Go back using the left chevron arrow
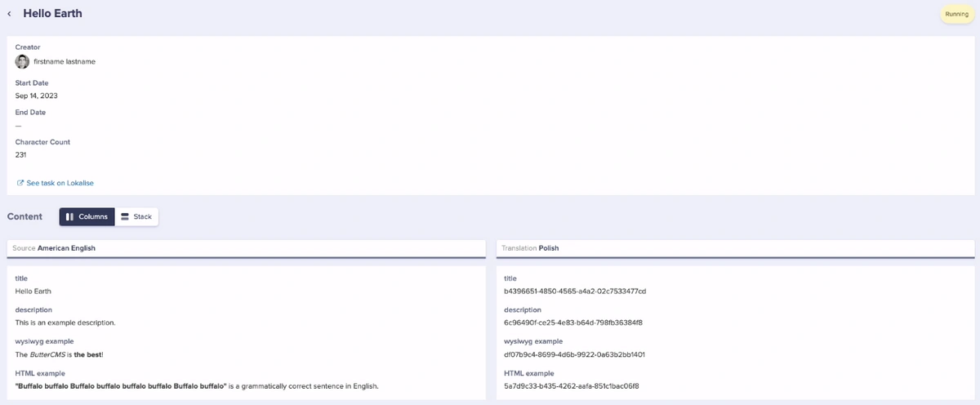The image size is (980, 405). click(x=10, y=14)
